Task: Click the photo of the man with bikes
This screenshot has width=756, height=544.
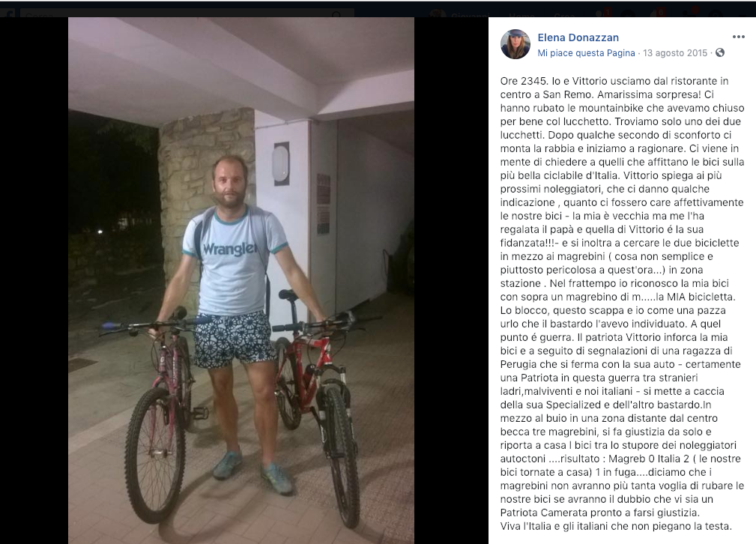Action: click(241, 281)
